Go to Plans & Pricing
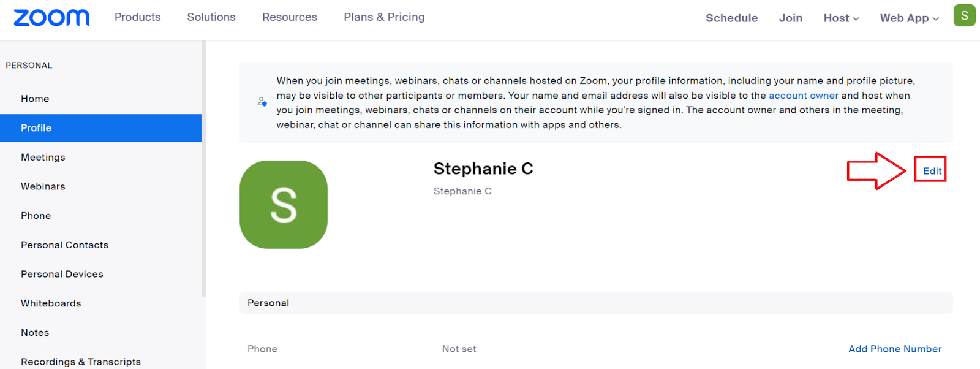This screenshot has width=980, height=369. [x=384, y=17]
